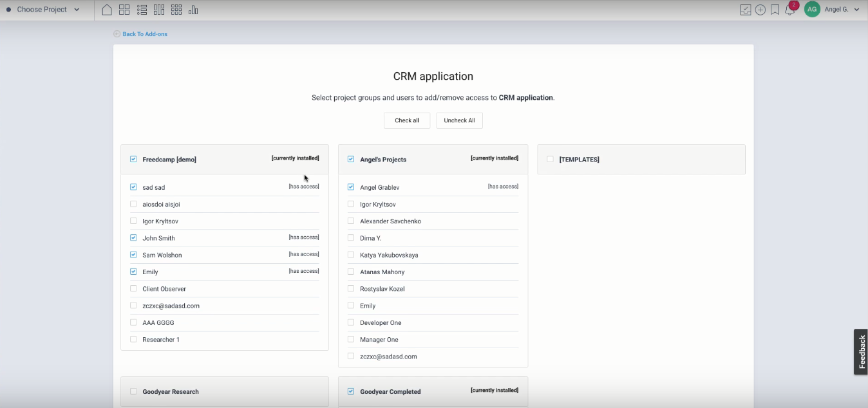Open the four-square projects board icon
The width and height of the screenshot is (868, 408).
[x=124, y=10]
